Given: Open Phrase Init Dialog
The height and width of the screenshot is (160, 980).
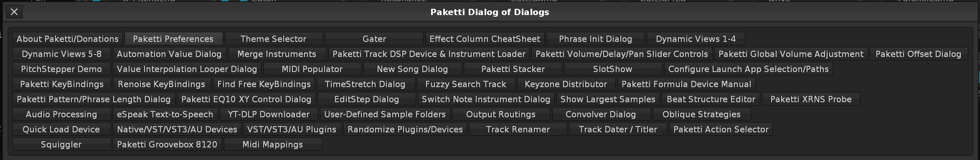Looking at the screenshot, I should 596,39.
